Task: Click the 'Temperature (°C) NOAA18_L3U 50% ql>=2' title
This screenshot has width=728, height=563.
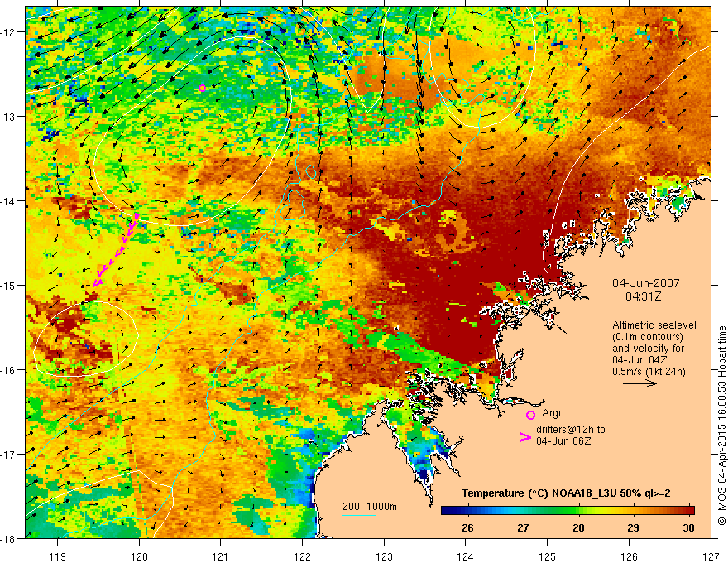Action: [x=566, y=493]
